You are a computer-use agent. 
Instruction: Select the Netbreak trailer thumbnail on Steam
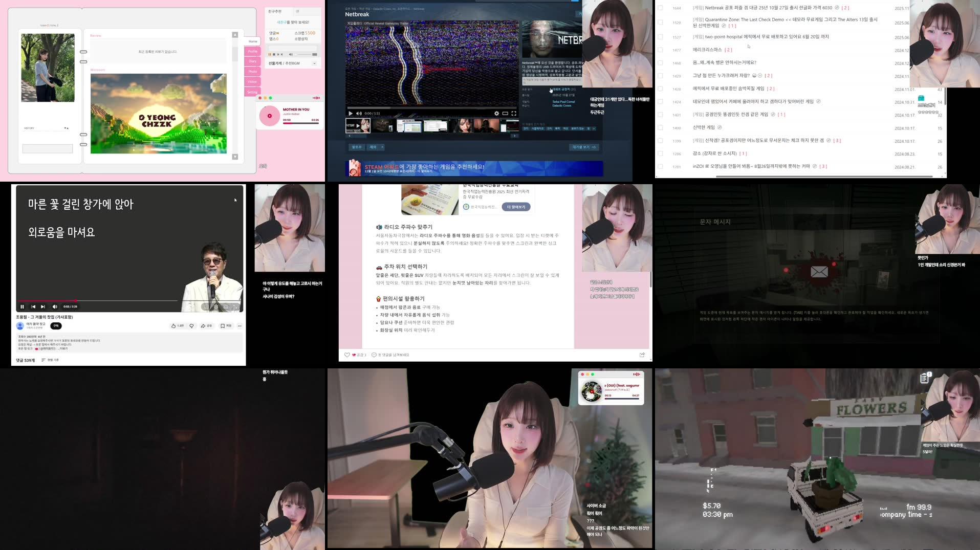358,126
